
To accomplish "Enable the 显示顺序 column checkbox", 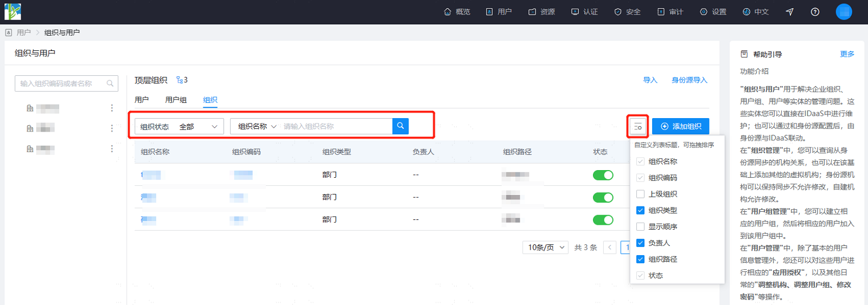I will (x=640, y=226).
